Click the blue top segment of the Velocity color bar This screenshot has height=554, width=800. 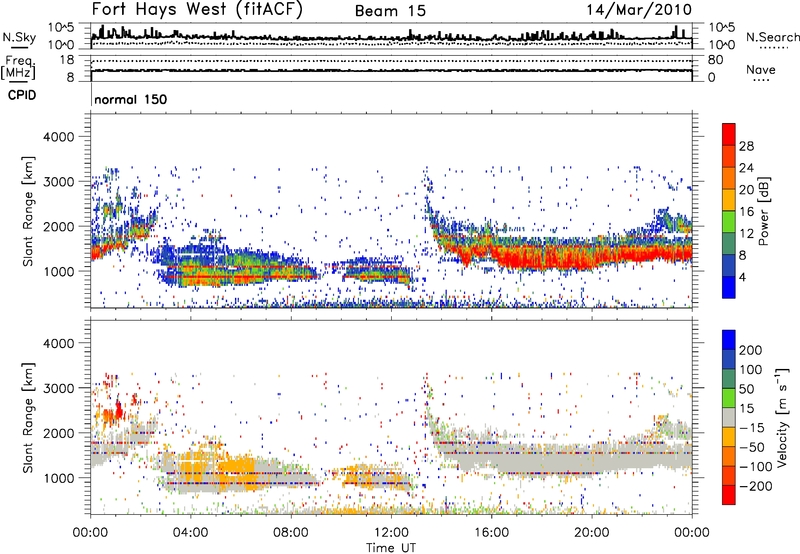pos(729,340)
